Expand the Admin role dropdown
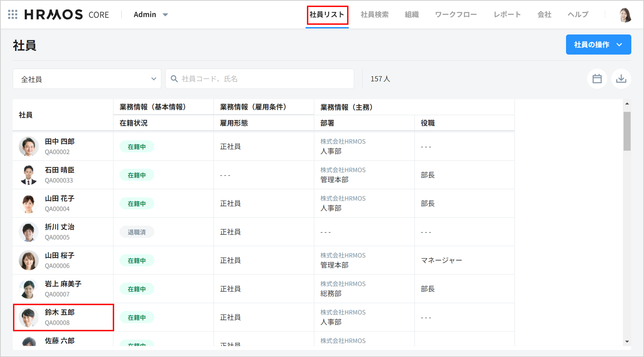The width and height of the screenshot is (644, 357). tap(151, 14)
